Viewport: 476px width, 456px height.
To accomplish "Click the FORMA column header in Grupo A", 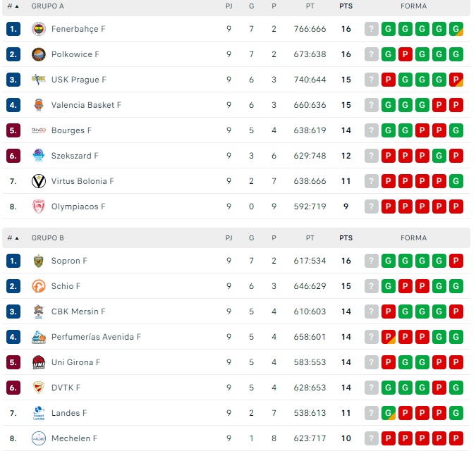I will click(414, 6).
